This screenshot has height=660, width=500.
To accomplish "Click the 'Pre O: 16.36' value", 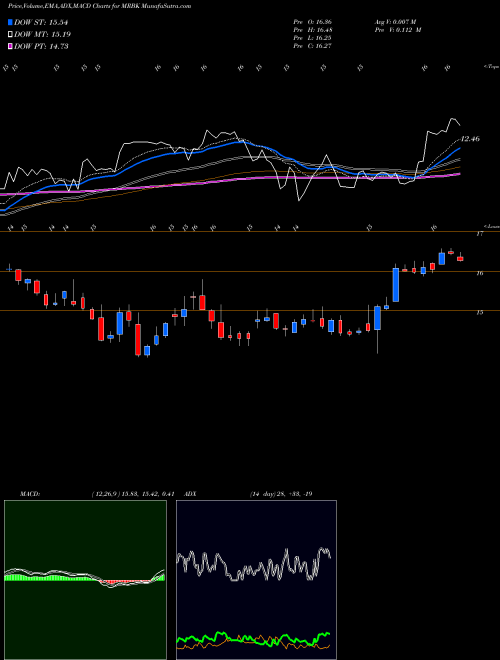I will click(x=313, y=22).
